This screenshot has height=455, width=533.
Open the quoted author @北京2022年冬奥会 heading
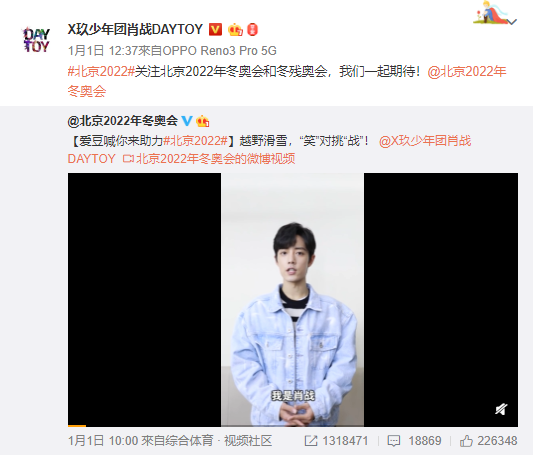[122, 121]
